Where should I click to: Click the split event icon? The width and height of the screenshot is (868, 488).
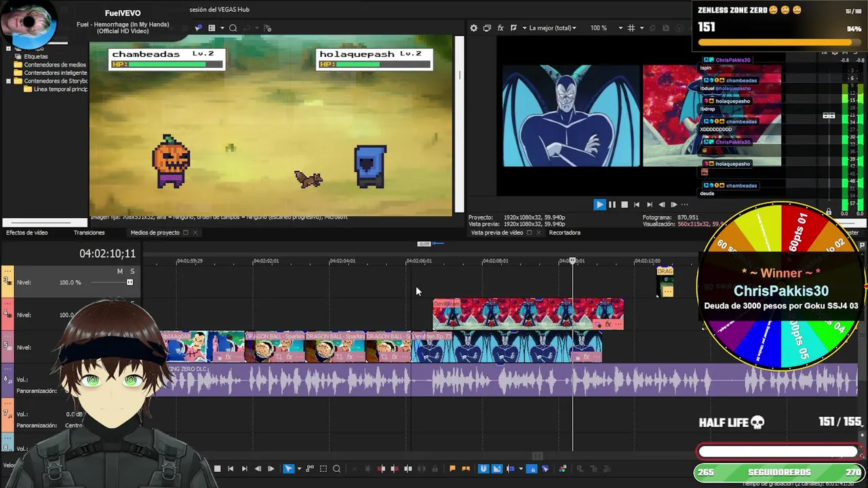(x=408, y=468)
